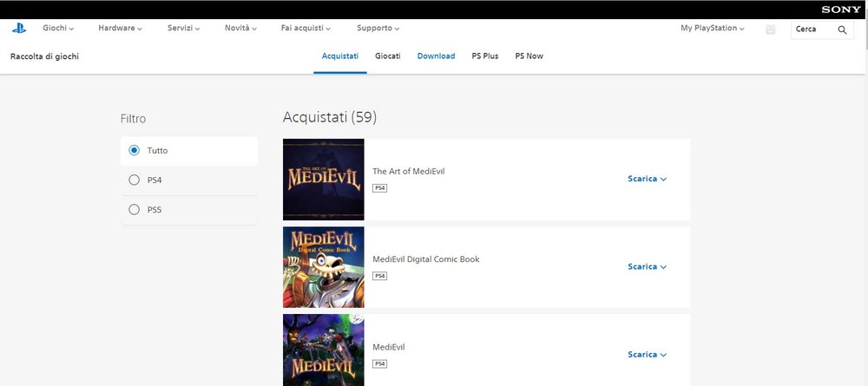This screenshot has height=386, width=868.
Task: Click the PlayStation logo icon
Action: tap(18, 29)
